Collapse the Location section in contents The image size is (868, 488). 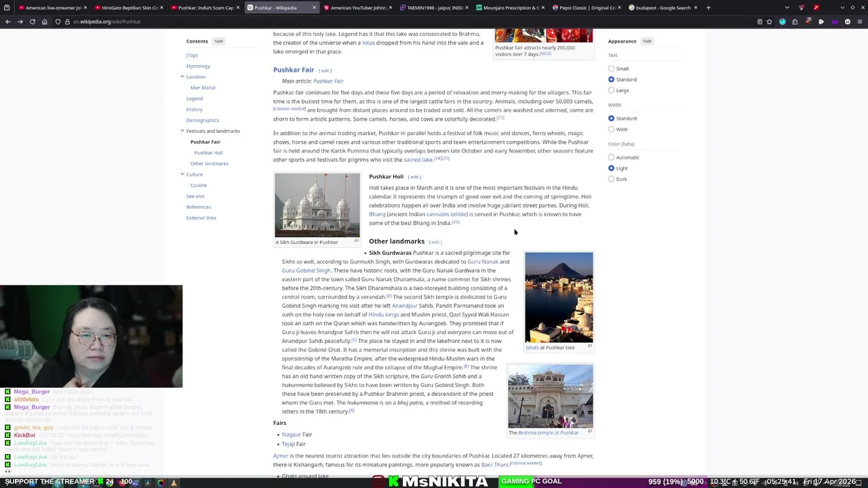(182, 77)
